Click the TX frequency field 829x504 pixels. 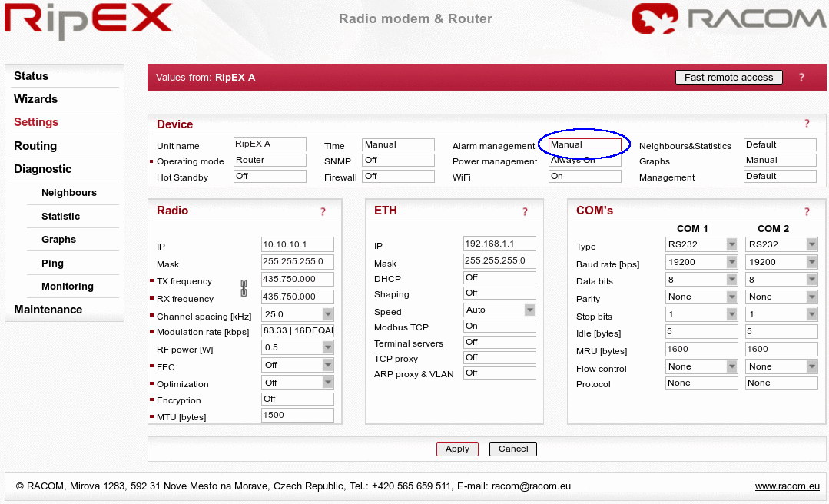pyautogui.click(x=297, y=279)
